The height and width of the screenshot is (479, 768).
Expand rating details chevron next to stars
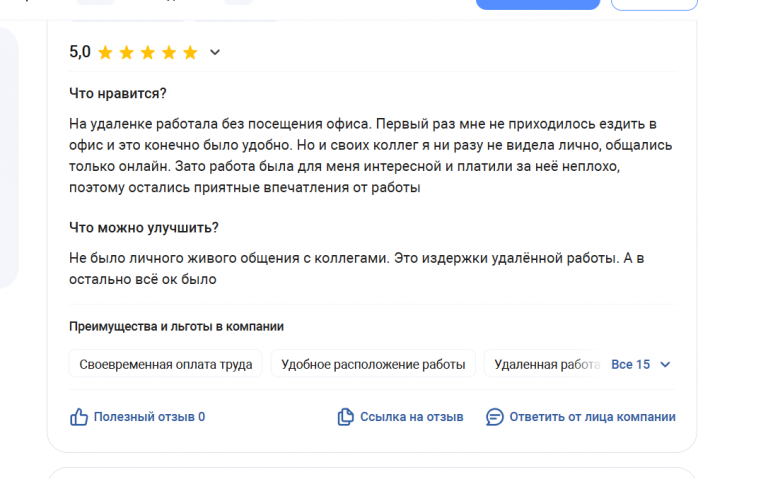tap(215, 52)
